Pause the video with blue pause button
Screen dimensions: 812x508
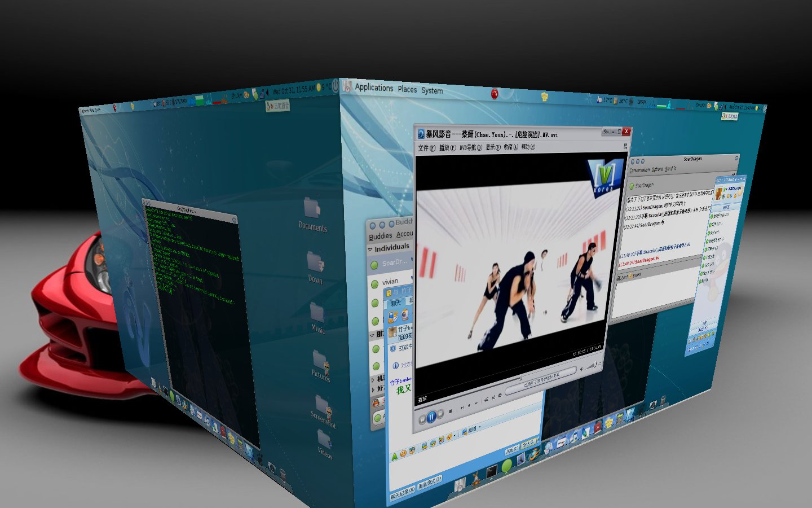click(x=432, y=417)
